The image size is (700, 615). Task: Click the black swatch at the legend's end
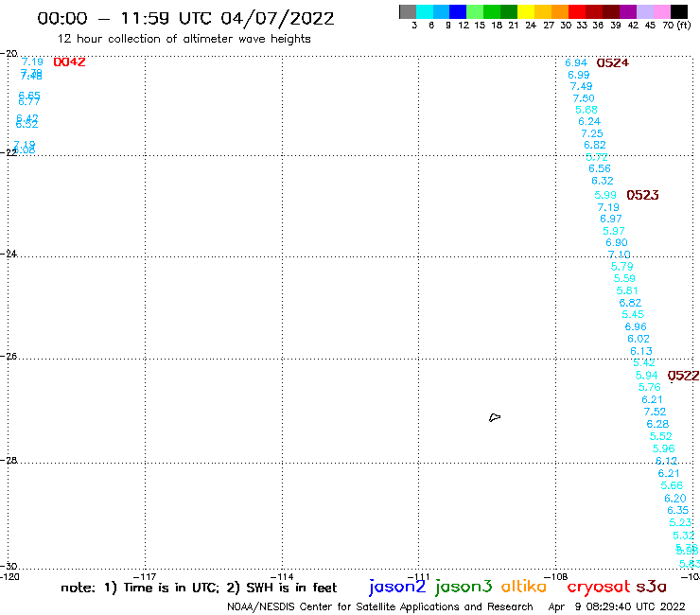[x=679, y=11]
